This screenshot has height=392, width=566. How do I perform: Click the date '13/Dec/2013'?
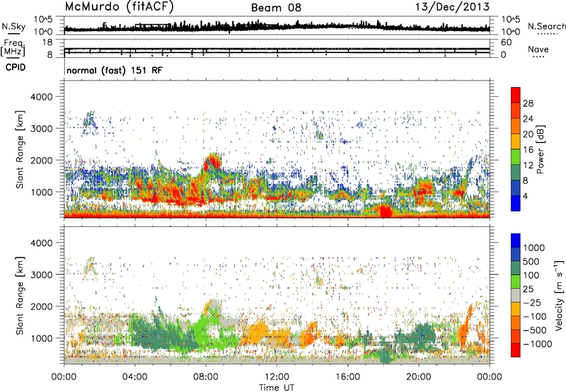pyautogui.click(x=453, y=7)
